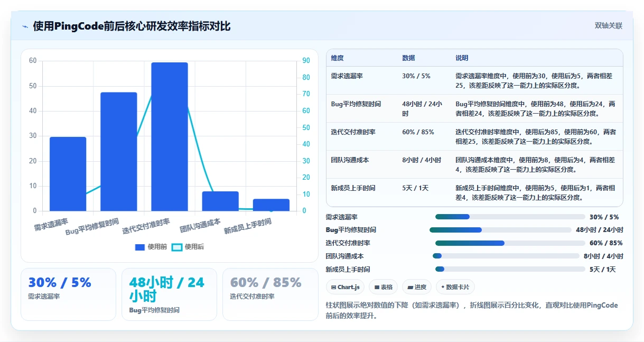644x342 pixels.
Task: Click the 新成员上手时间 progress bar
Action: (x=510, y=269)
